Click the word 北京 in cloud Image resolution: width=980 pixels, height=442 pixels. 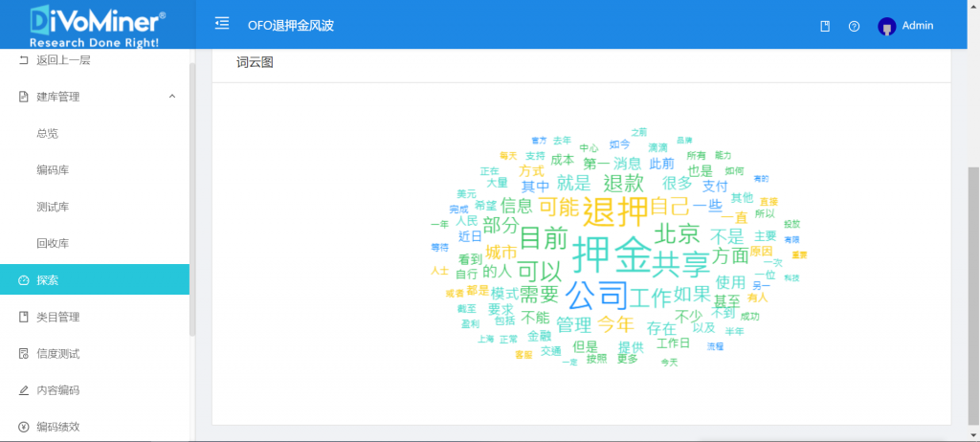pyautogui.click(x=677, y=234)
